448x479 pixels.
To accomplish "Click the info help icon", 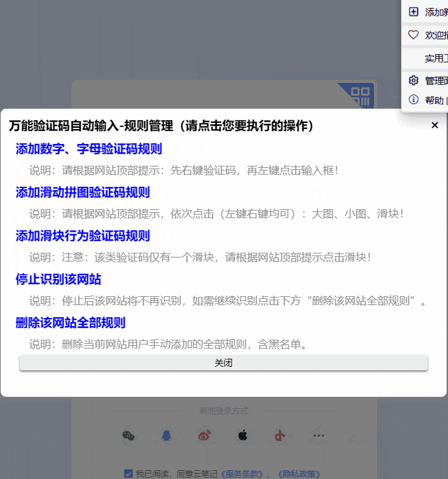I will pyautogui.click(x=413, y=100).
